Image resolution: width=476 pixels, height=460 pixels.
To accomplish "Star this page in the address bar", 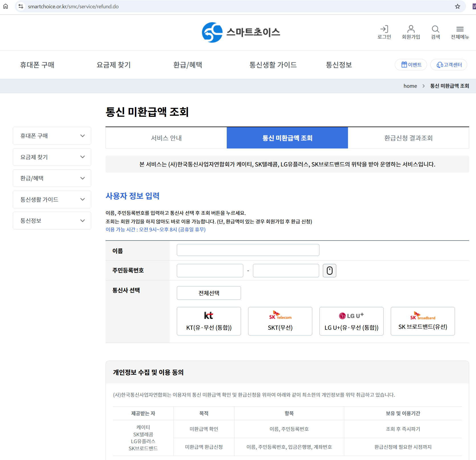I will tap(457, 6).
